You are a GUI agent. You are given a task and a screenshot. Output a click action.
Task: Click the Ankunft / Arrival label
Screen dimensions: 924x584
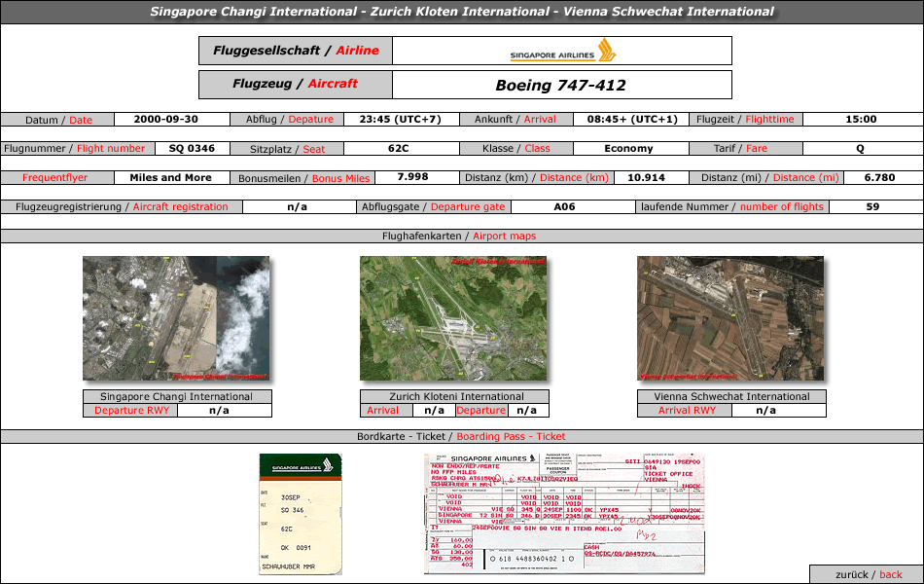[x=515, y=119]
